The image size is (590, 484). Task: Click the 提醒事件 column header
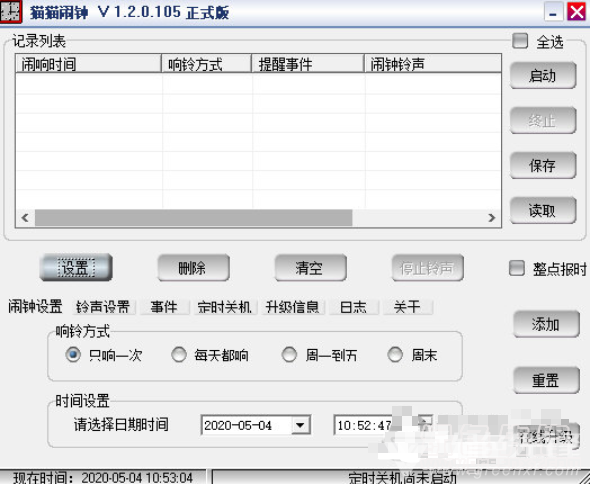(x=308, y=64)
